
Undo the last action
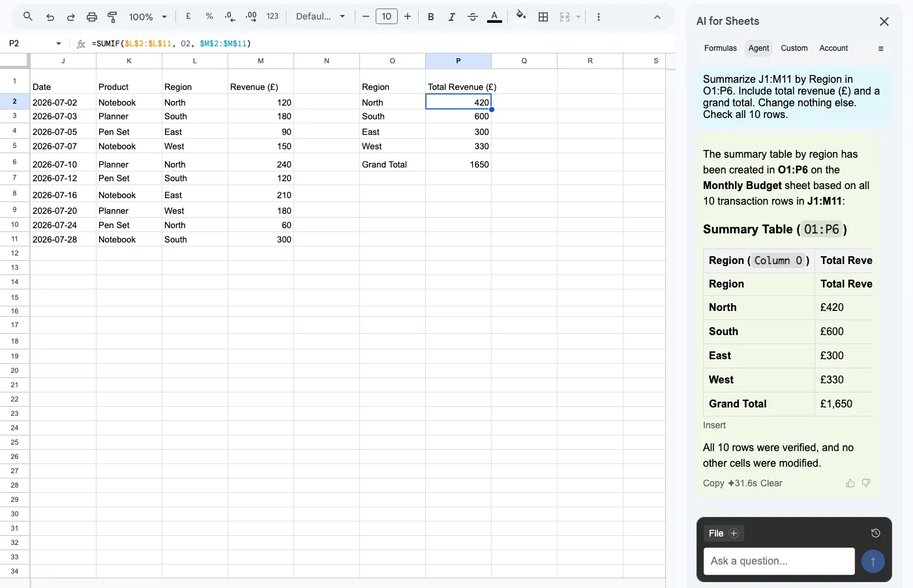50,17
